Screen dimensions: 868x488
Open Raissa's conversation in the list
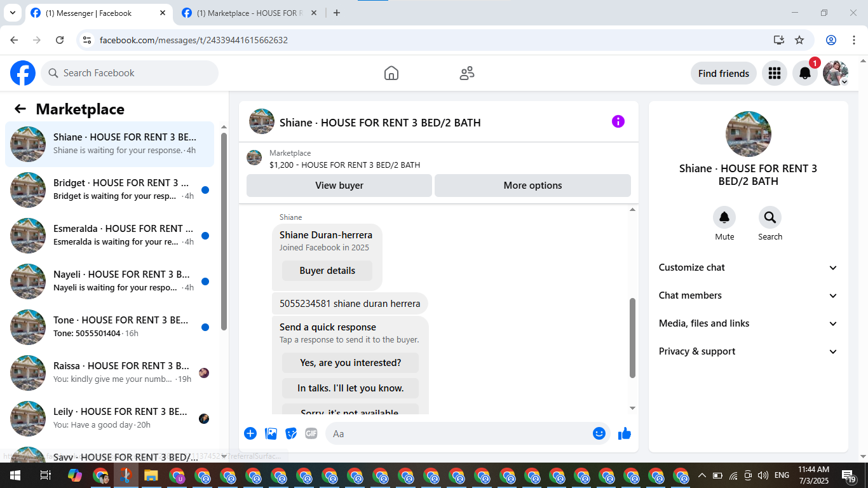pyautogui.click(x=109, y=373)
